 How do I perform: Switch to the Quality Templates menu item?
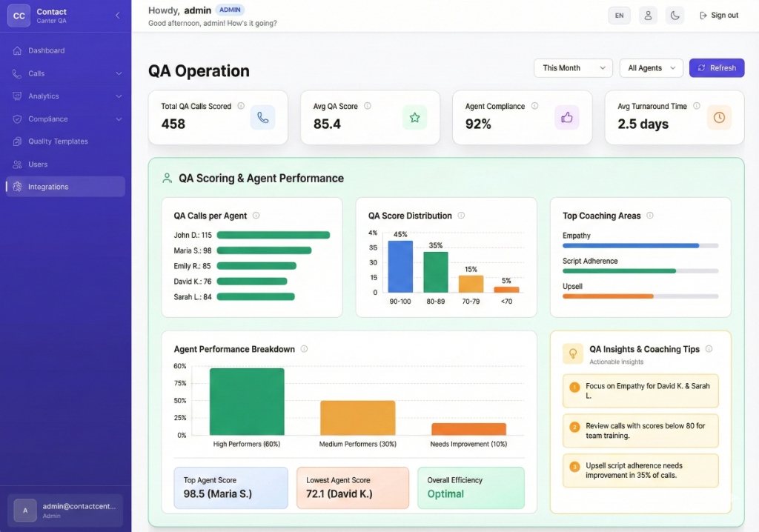tap(56, 142)
